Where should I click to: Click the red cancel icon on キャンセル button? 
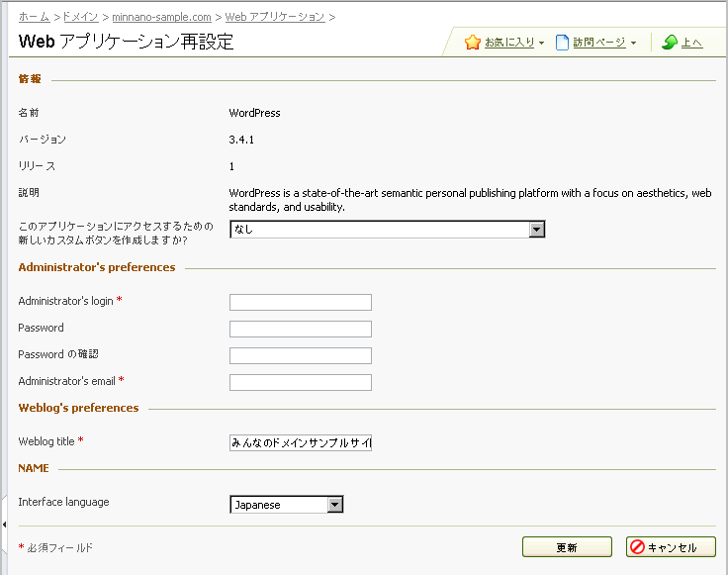pos(637,546)
